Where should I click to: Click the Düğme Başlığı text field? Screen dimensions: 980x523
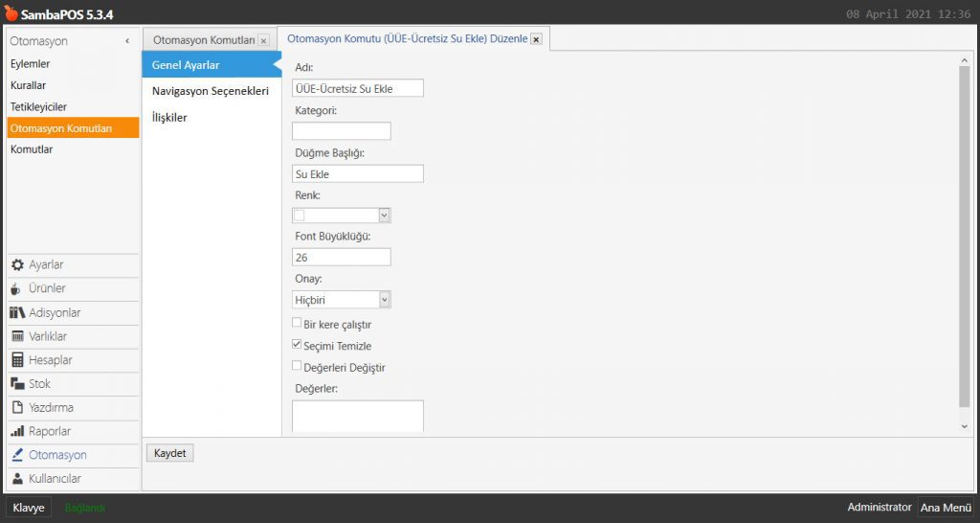click(358, 174)
